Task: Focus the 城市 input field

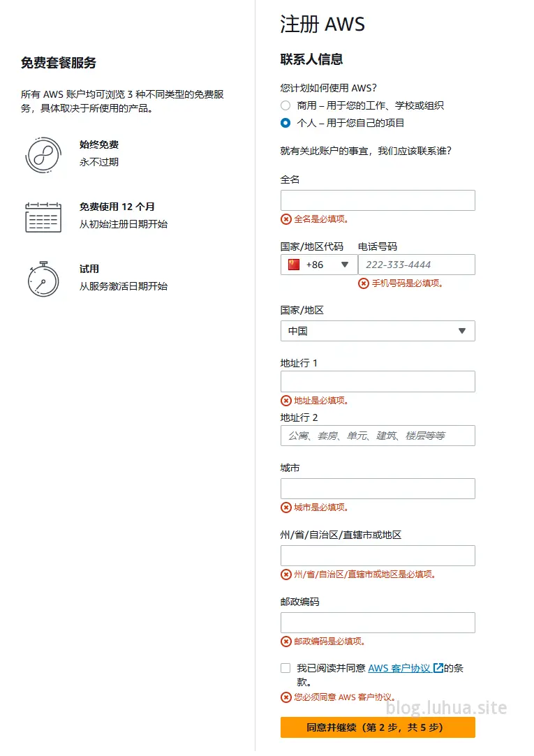Action: tap(378, 489)
